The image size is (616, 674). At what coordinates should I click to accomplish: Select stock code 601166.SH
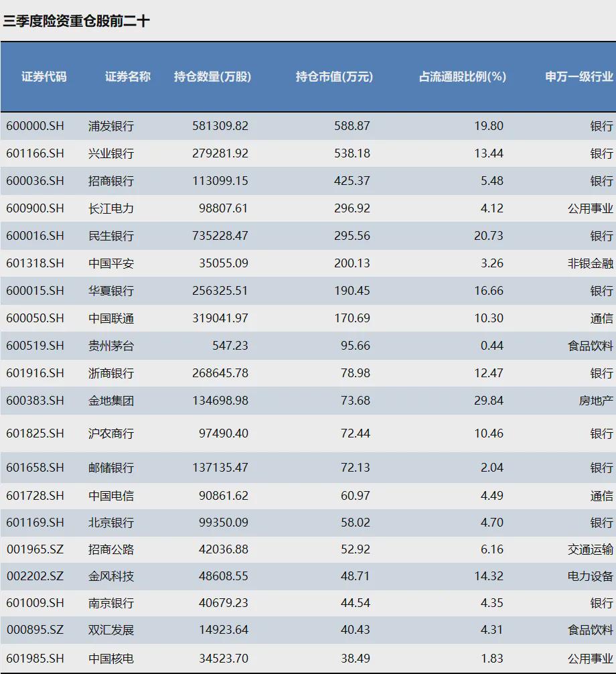point(35,153)
